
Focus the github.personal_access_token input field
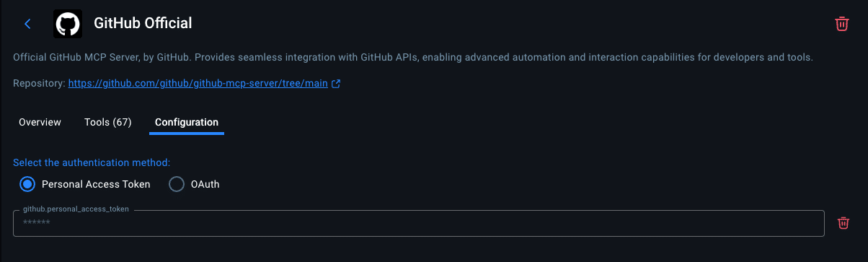click(418, 223)
